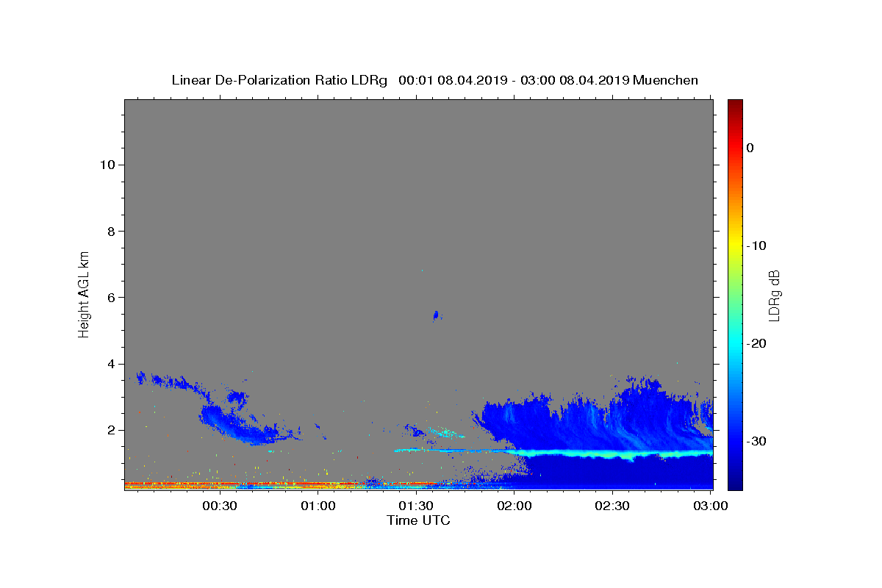The height and width of the screenshot is (588, 882).
Task: Click the '00:30' time tick label
Action: click(220, 506)
